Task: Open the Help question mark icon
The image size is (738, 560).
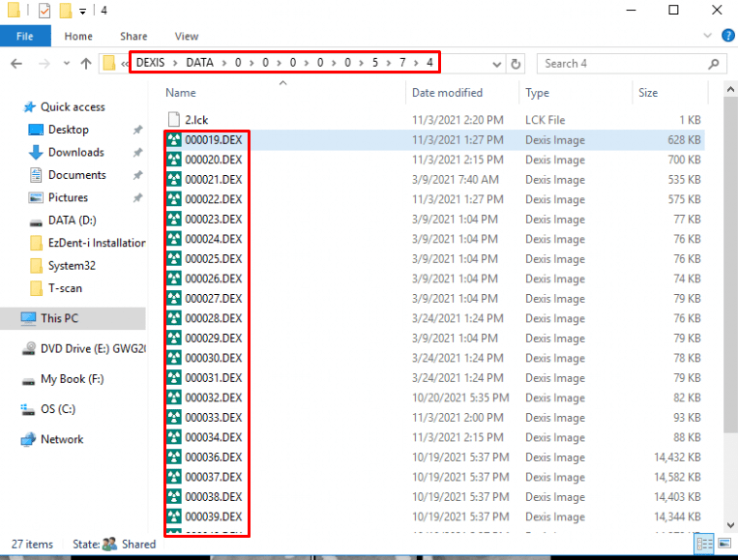Action: (x=727, y=35)
